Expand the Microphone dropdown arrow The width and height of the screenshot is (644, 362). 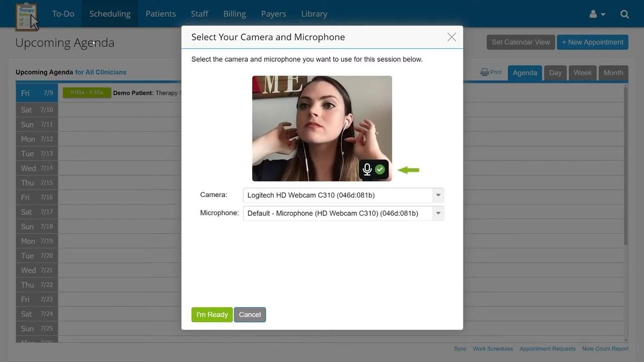(438, 213)
